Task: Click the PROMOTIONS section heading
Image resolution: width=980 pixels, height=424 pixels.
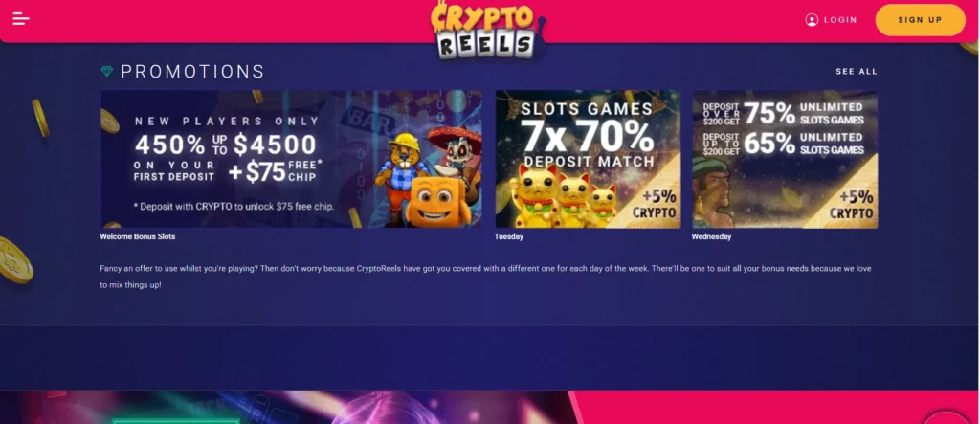Action: [192, 71]
